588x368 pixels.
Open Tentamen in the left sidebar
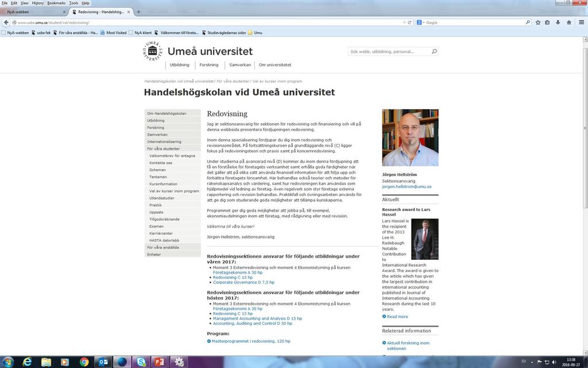[158, 177]
